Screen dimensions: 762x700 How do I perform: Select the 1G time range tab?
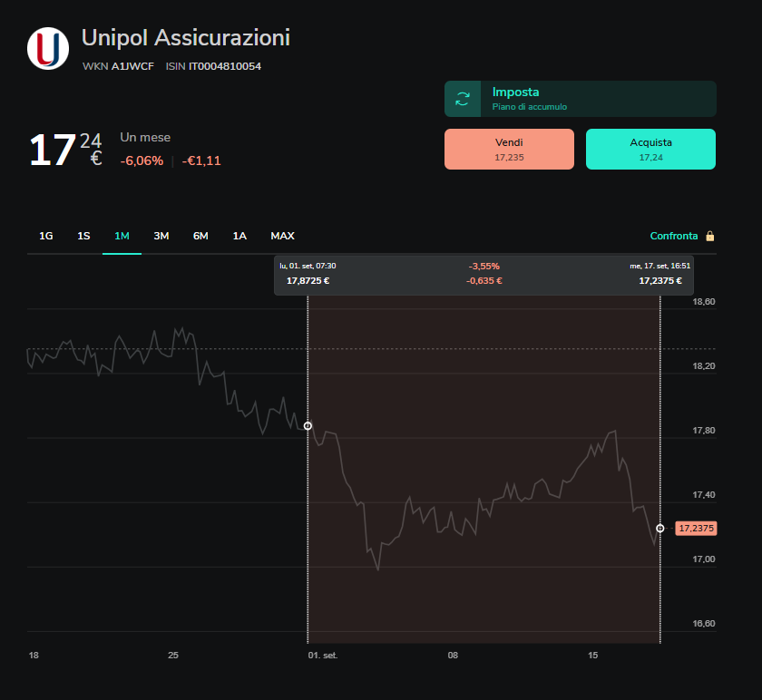(46, 236)
